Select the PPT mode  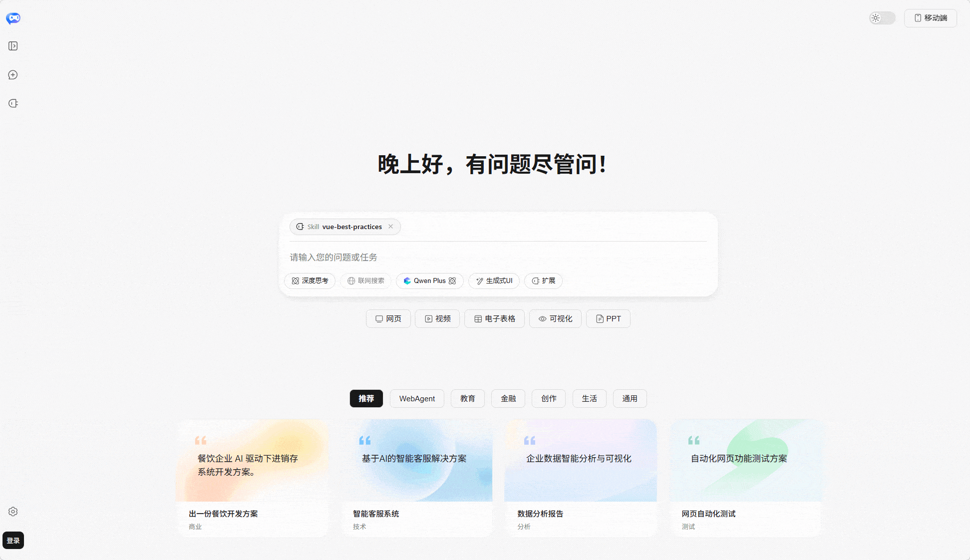click(608, 319)
